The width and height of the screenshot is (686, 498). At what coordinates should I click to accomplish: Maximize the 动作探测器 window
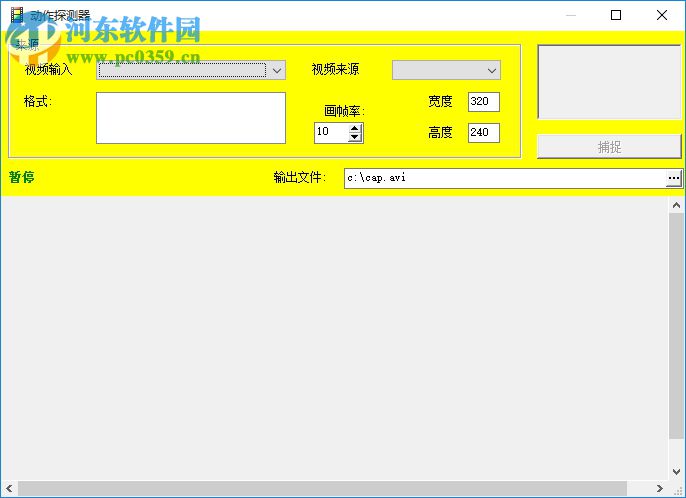point(616,15)
